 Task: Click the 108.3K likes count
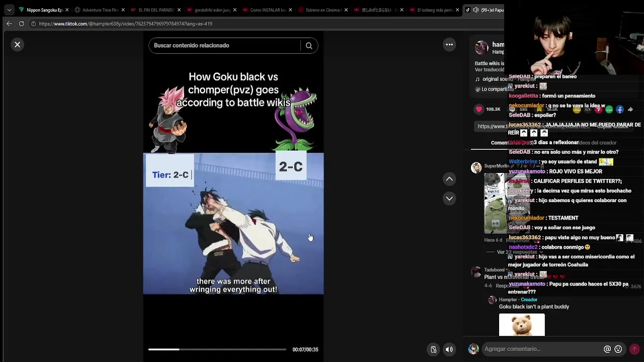[493, 109]
